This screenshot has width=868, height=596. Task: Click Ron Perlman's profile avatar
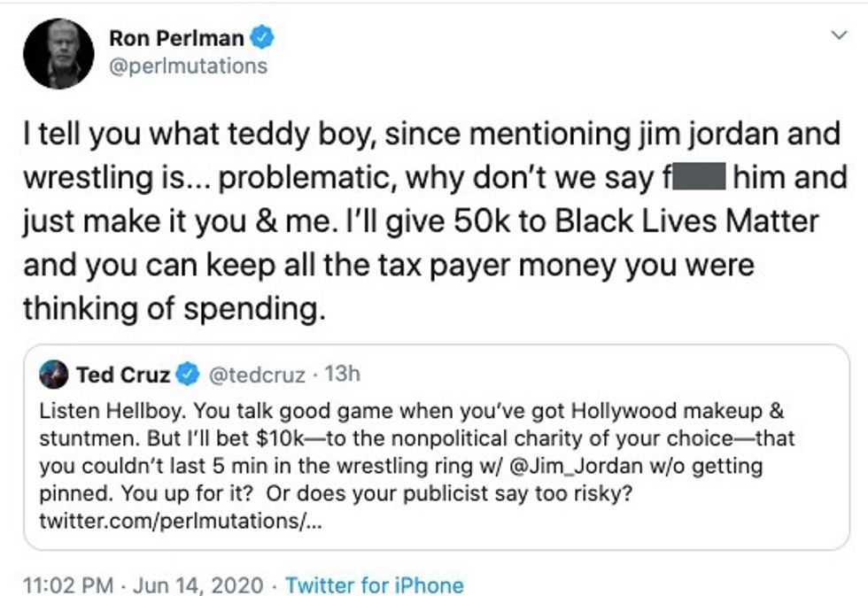(58, 53)
